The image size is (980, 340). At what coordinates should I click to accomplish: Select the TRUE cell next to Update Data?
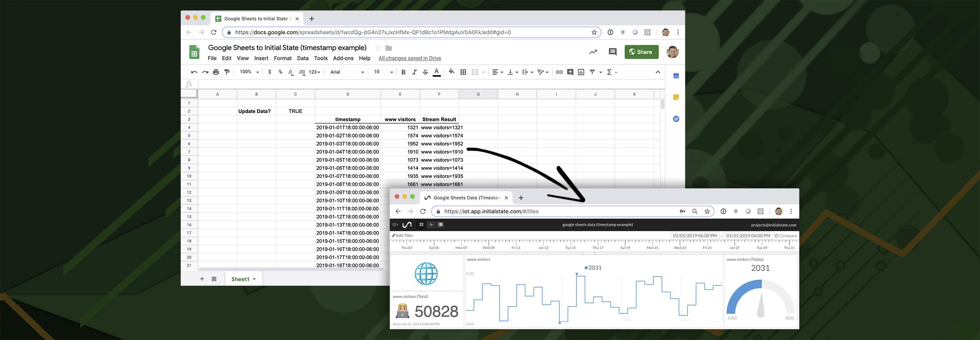pos(295,111)
